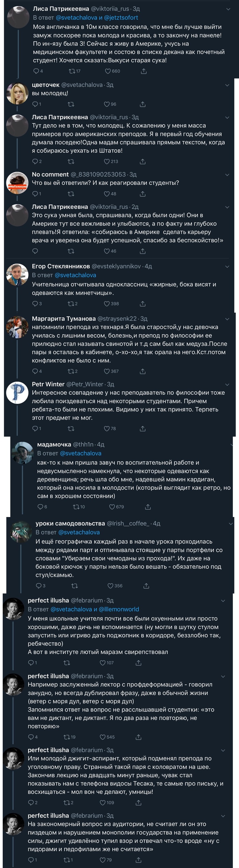Share the уроки самодовольства tweet
The image size is (239, 868).
pyautogui.click(x=146, y=586)
